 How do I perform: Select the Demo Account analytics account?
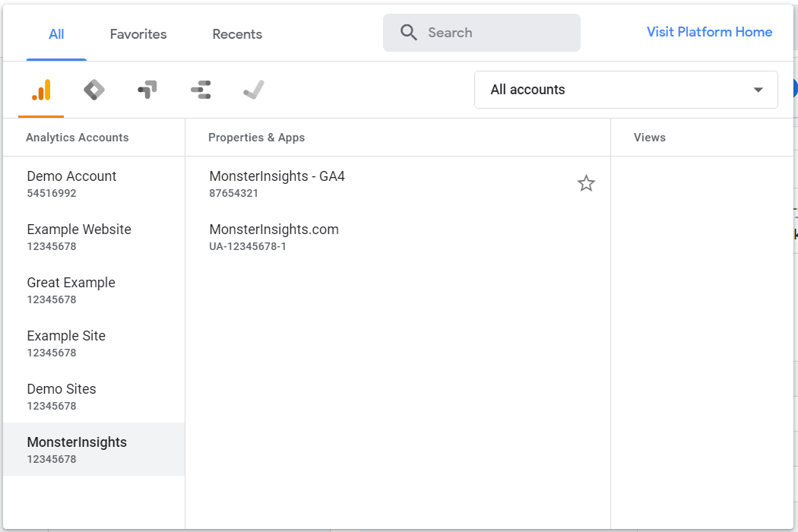(x=71, y=183)
